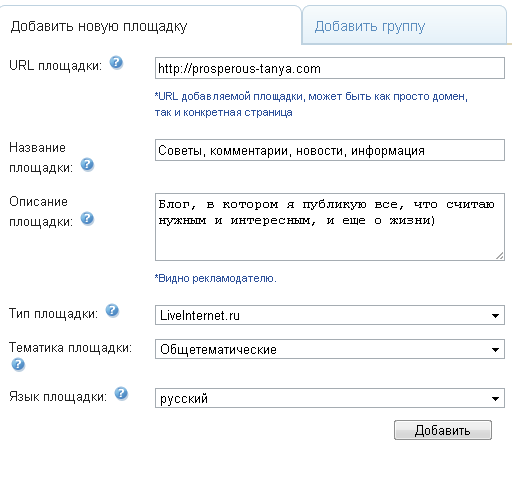Open the Язык площадки dropdown showing русский

[x=330, y=398]
